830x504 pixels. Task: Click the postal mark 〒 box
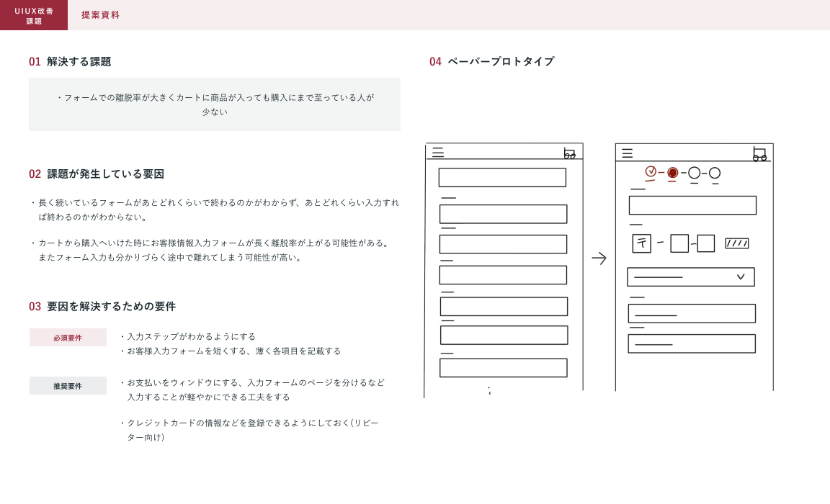(641, 243)
